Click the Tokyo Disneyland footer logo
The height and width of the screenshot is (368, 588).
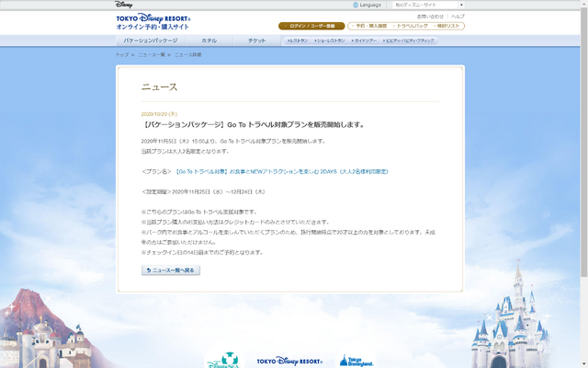click(x=356, y=362)
